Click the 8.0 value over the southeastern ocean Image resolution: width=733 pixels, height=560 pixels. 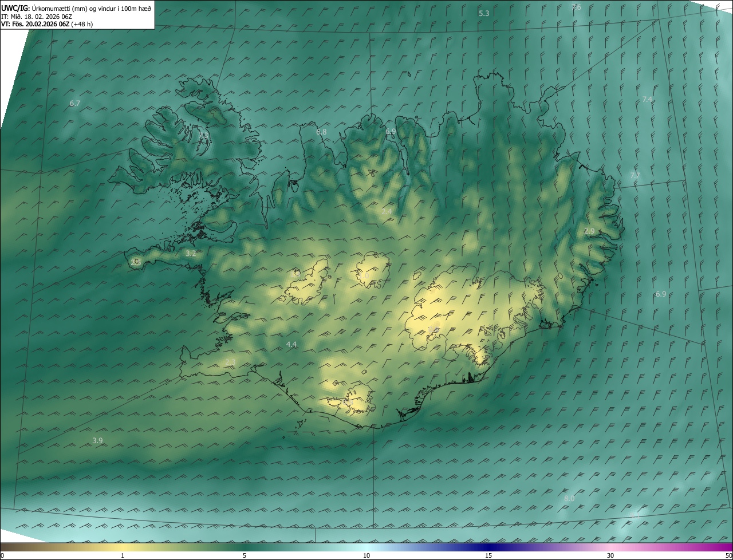click(x=569, y=499)
